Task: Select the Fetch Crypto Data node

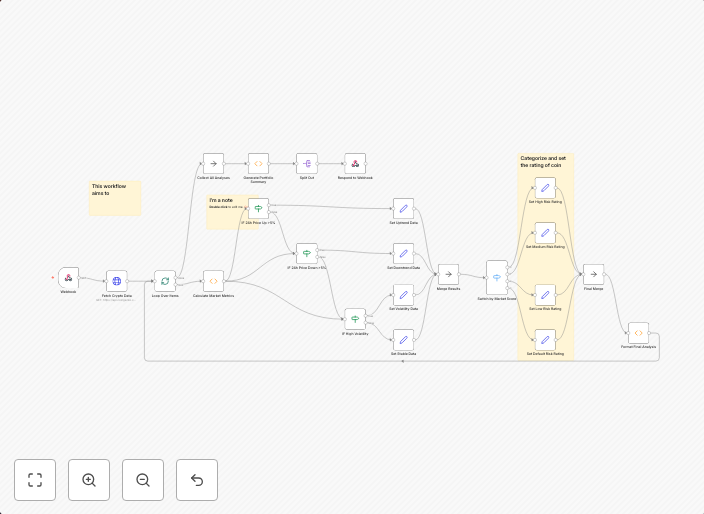Action: click(117, 281)
